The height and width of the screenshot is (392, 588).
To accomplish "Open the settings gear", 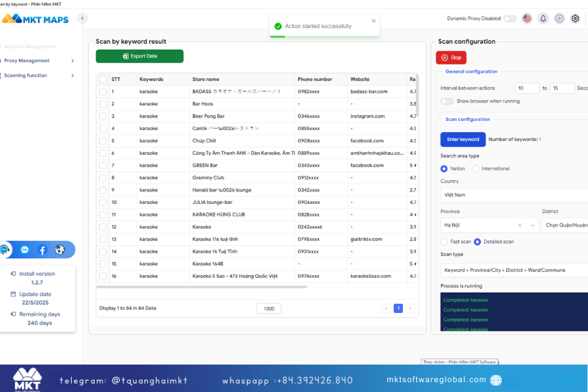I will 575,18.
